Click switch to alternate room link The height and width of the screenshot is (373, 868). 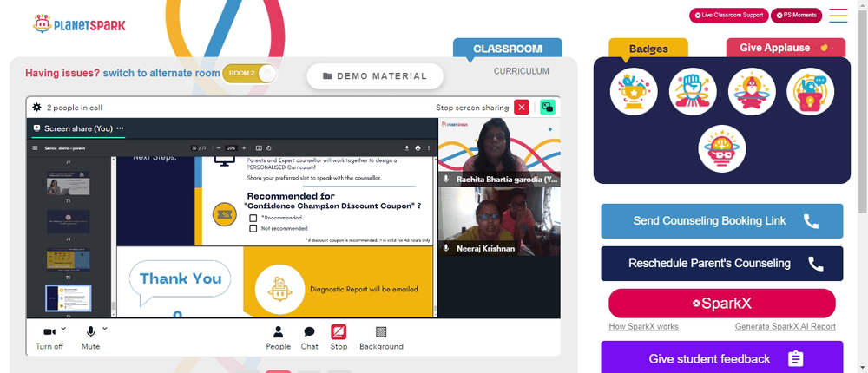pos(161,73)
